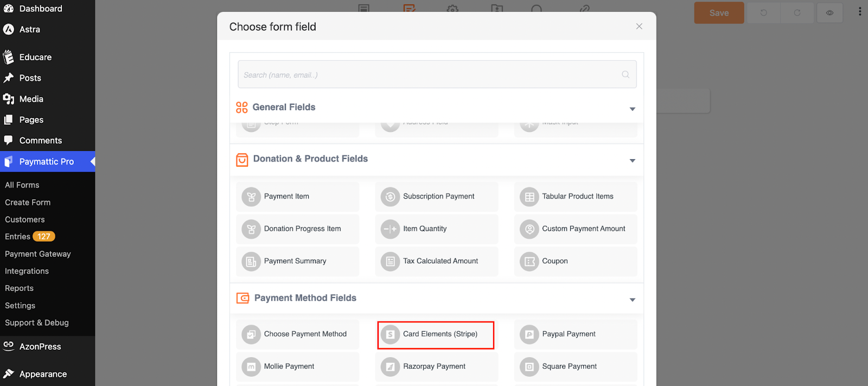Collapse the General Fields section
868x386 pixels.
(x=633, y=109)
